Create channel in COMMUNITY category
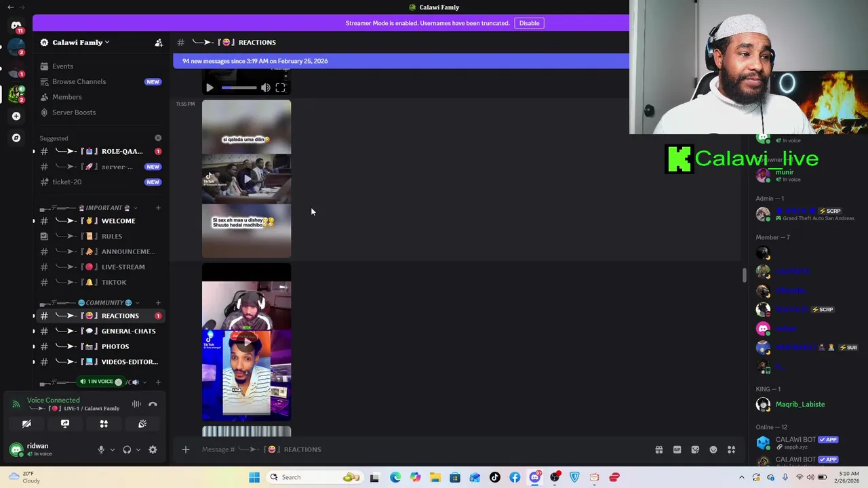 pos(158,303)
